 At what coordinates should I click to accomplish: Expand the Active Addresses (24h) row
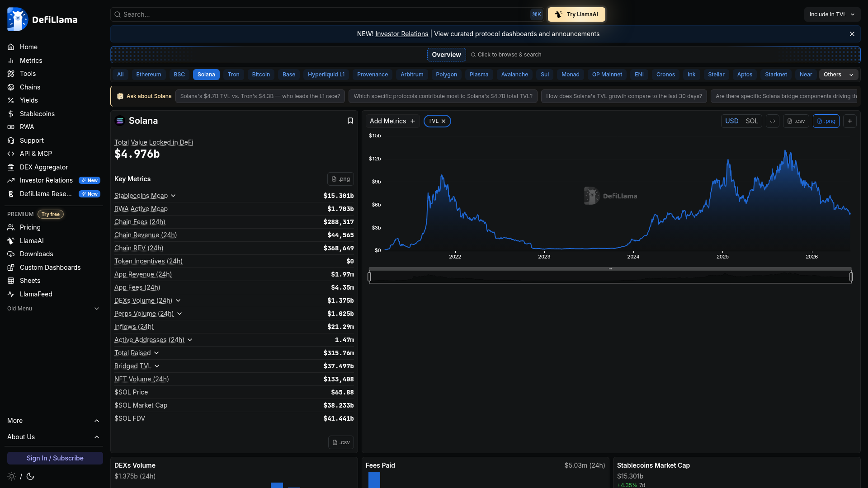pyautogui.click(x=190, y=340)
